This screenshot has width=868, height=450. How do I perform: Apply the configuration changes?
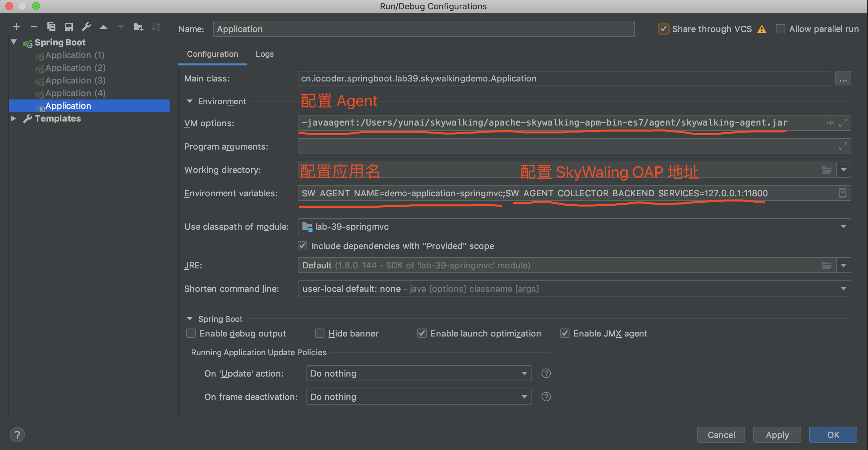[x=777, y=435]
